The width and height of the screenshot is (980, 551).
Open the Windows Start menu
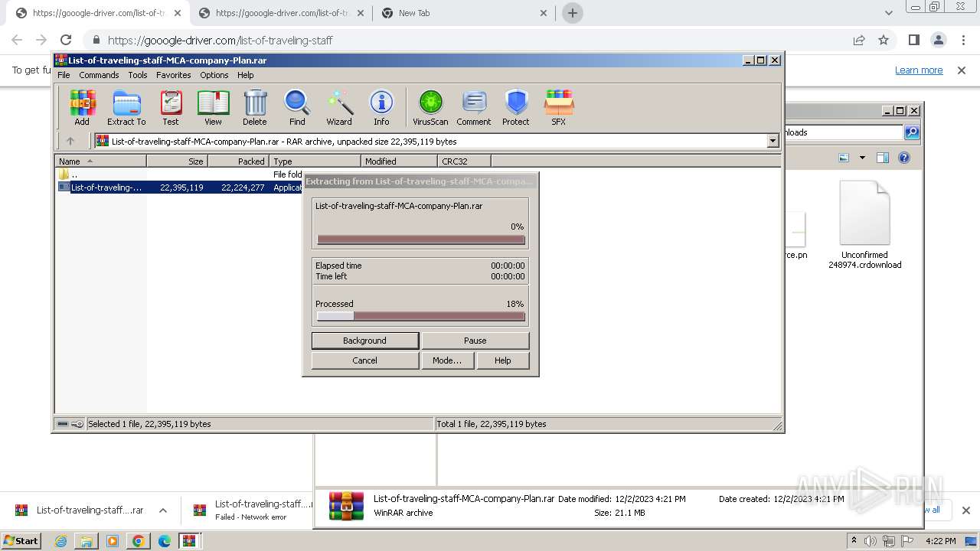pyautogui.click(x=21, y=540)
